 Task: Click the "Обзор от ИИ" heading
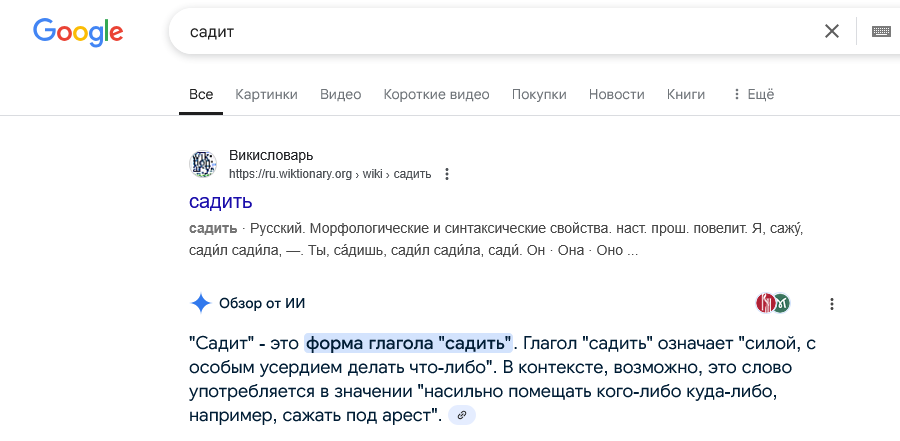tap(262, 304)
